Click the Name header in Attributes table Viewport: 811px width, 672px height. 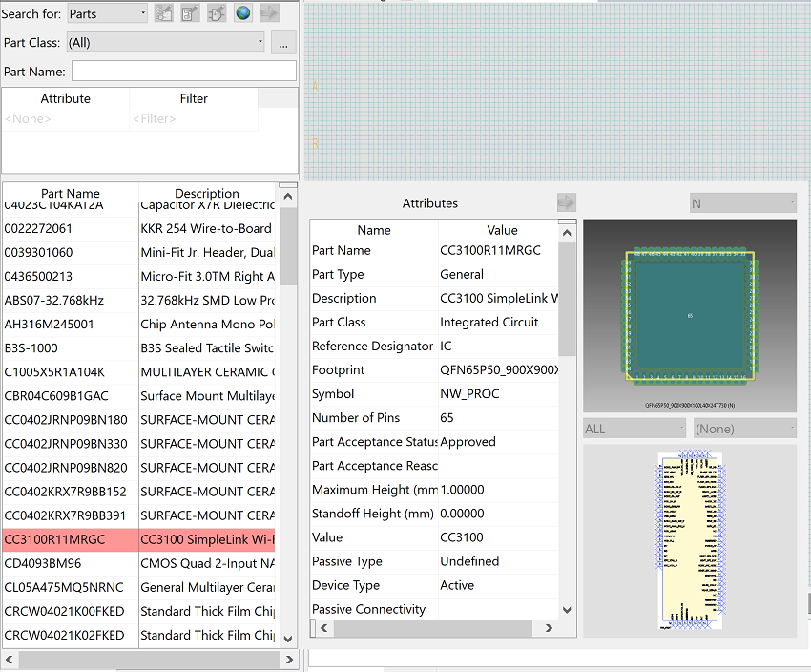[374, 230]
